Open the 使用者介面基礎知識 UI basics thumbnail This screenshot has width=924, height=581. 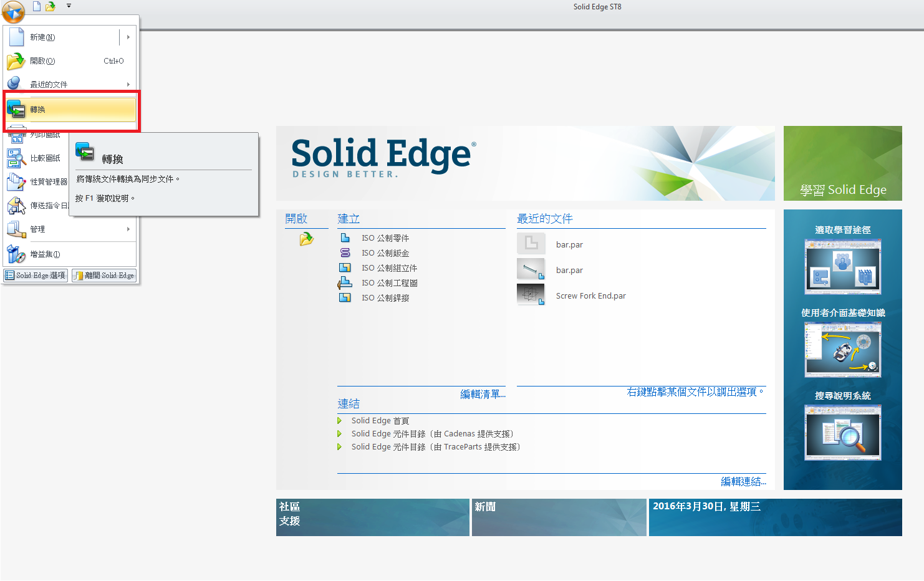(x=843, y=349)
